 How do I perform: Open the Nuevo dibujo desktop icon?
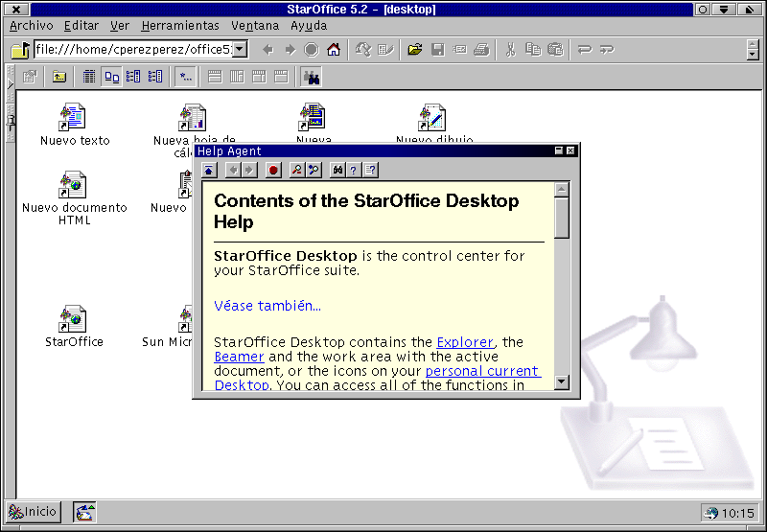[x=433, y=118]
